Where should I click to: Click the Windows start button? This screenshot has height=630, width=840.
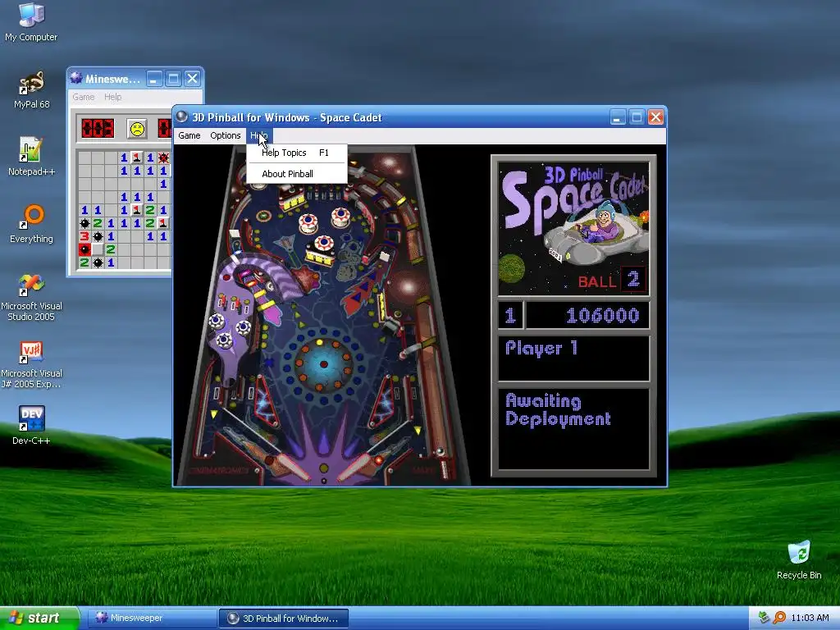(x=39, y=618)
